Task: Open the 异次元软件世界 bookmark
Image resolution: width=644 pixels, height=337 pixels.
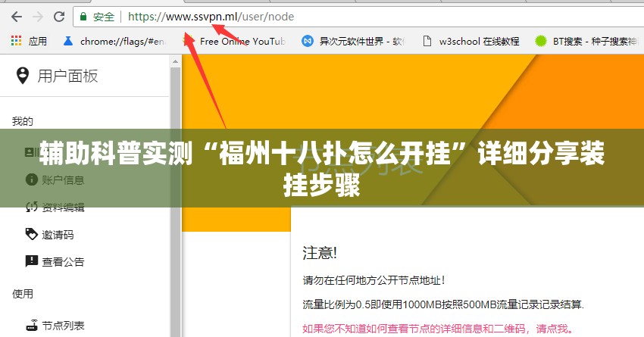Action: [354, 41]
